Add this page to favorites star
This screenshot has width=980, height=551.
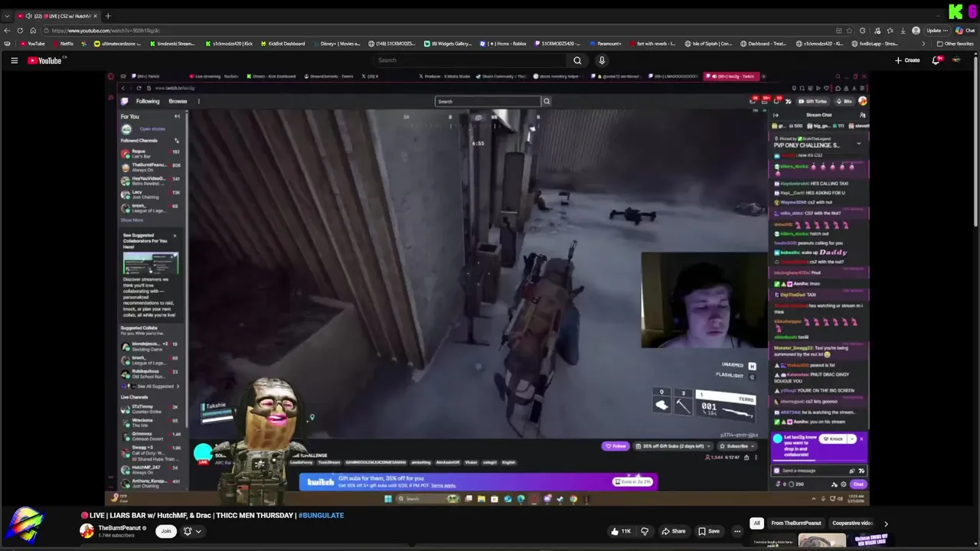coord(851,31)
